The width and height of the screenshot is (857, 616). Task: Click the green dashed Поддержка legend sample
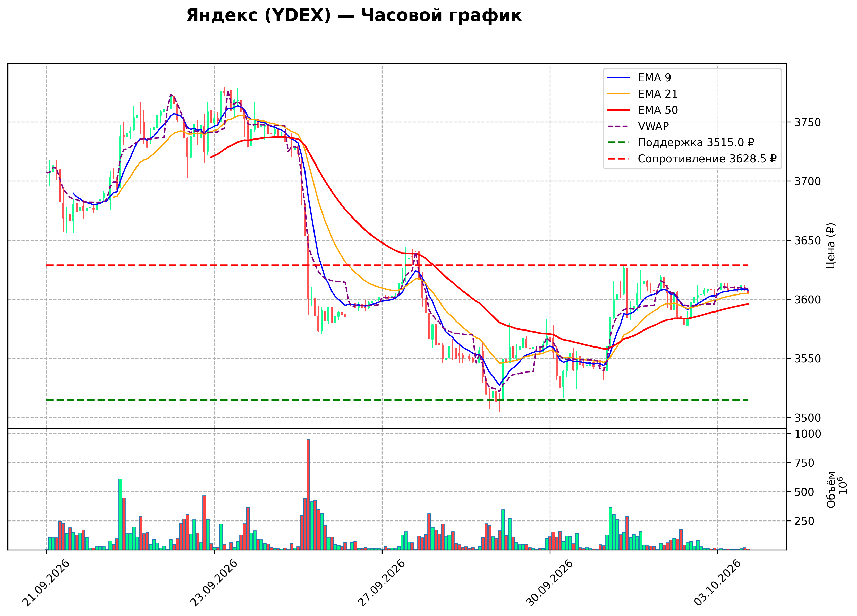pos(619,143)
